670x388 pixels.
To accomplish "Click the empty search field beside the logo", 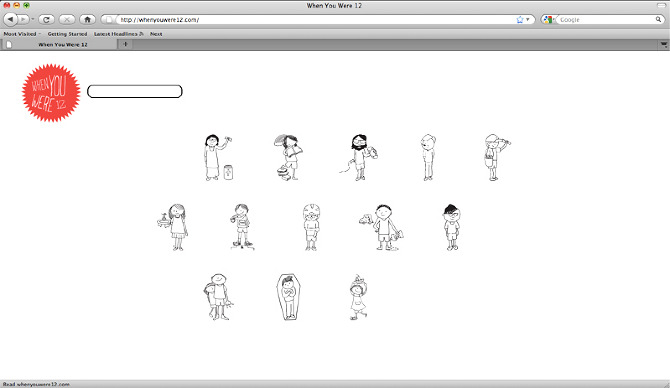I will 135,91.
